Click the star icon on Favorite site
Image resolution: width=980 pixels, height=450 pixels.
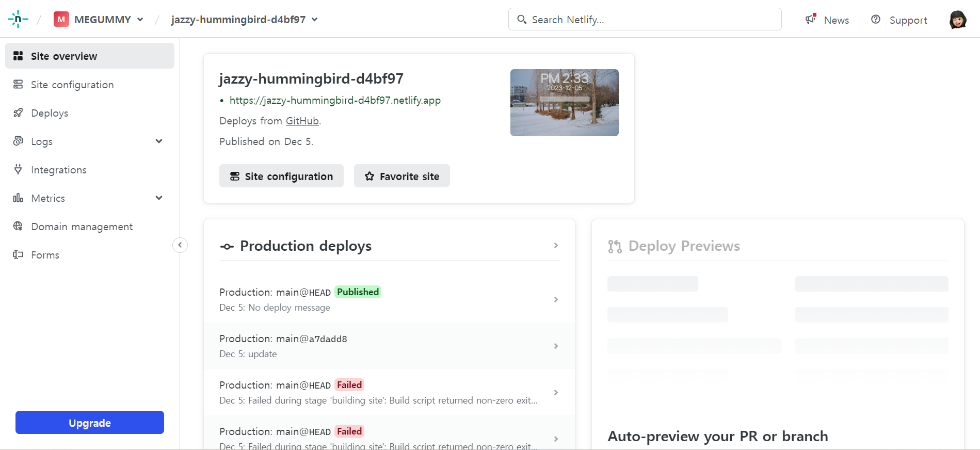coord(369,176)
